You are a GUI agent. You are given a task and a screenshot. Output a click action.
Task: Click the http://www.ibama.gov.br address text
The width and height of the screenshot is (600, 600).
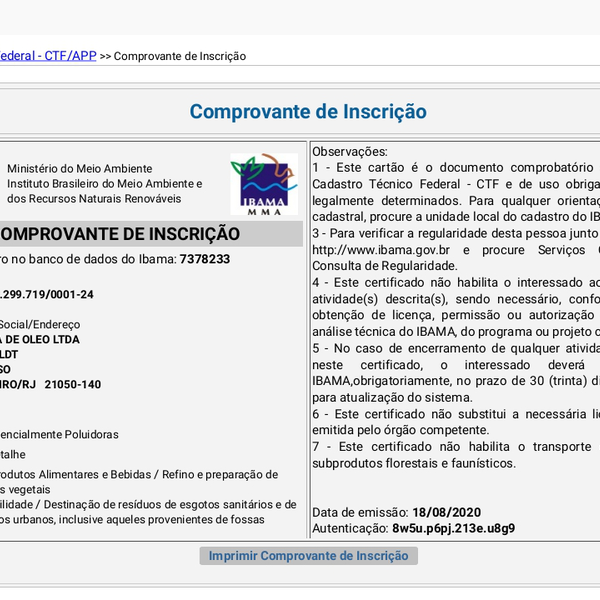(381, 250)
